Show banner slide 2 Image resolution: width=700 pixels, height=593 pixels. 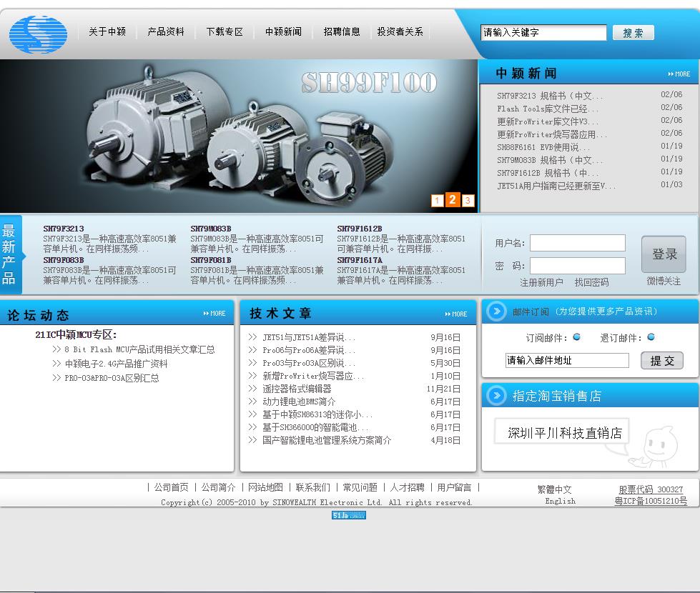pyautogui.click(x=452, y=199)
